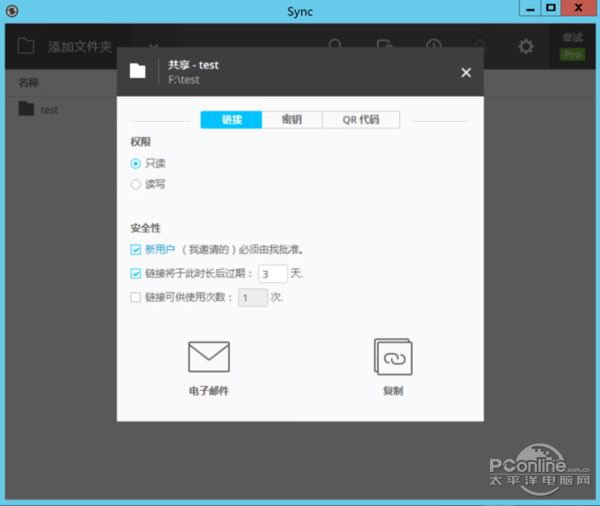
Task: Open the QR 代码 tab
Action: (361, 120)
